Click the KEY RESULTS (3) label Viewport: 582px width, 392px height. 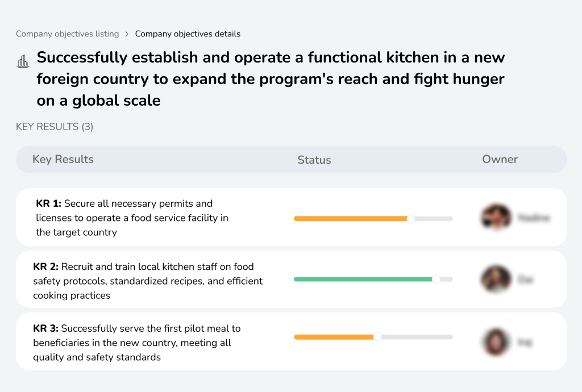coord(54,127)
